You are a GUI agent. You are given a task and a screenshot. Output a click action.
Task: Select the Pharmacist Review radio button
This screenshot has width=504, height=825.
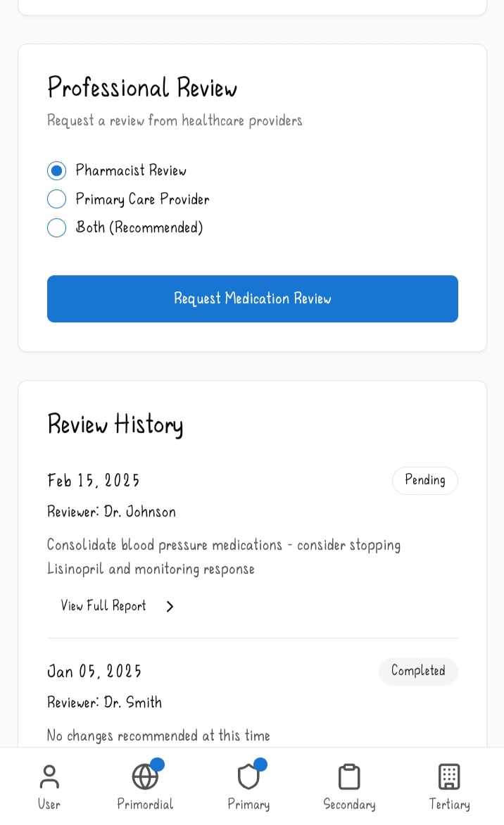click(x=57, y=171)
